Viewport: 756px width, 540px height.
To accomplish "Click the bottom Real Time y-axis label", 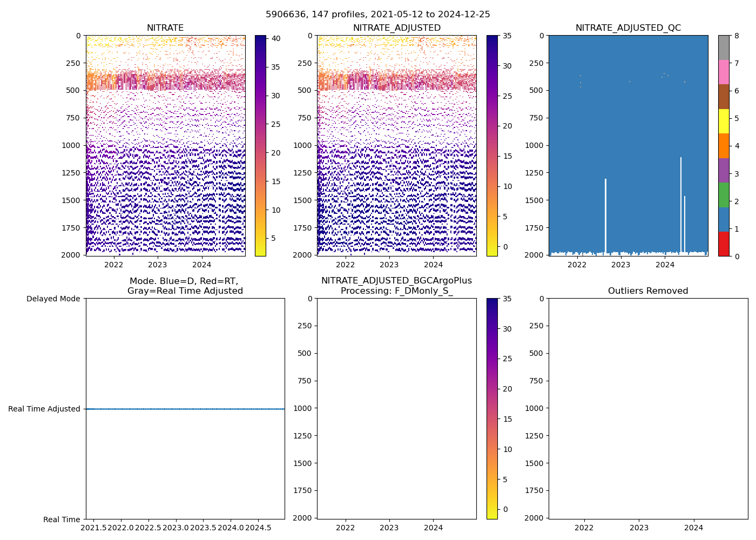I will point(62,519).
